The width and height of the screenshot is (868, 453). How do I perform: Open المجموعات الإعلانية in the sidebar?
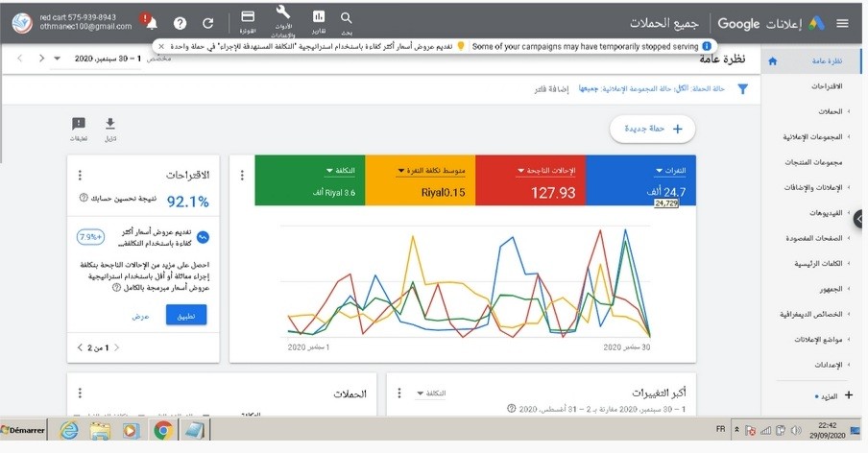(812, 136)
